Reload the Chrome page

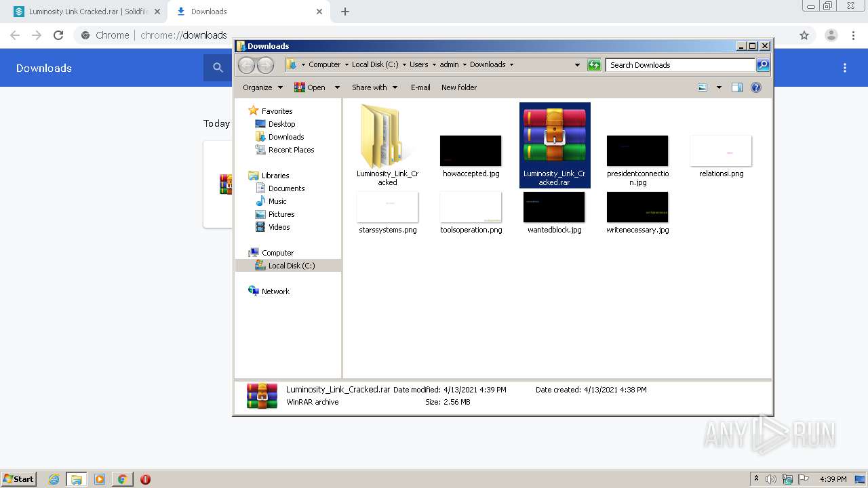pyautogui.click(x=58, y=35)
